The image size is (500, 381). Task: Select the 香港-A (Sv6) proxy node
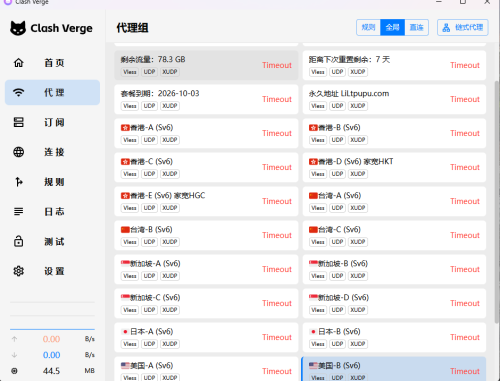click(x=206, y=133)
